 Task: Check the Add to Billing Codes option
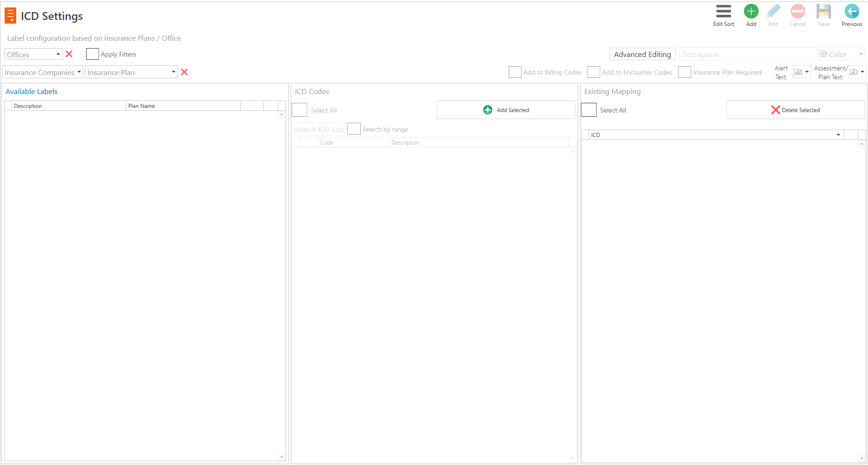(x=515, y=72)
